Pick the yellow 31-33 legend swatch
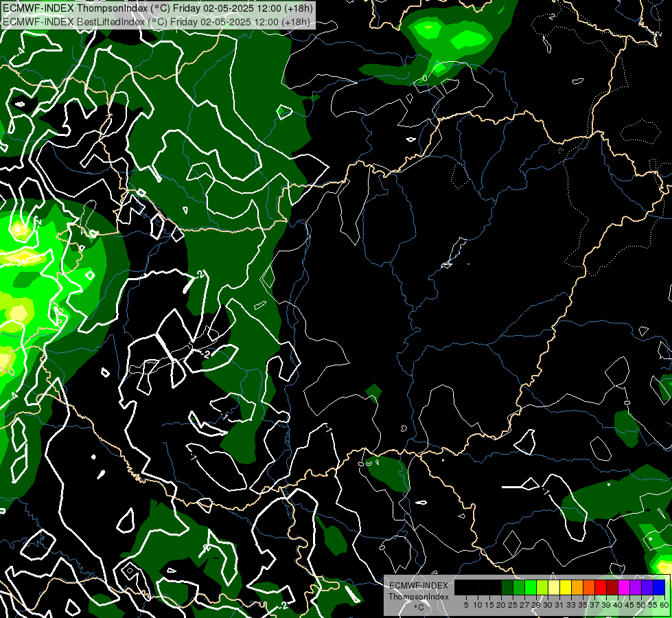672x618 pixels. tap(566, 587)
